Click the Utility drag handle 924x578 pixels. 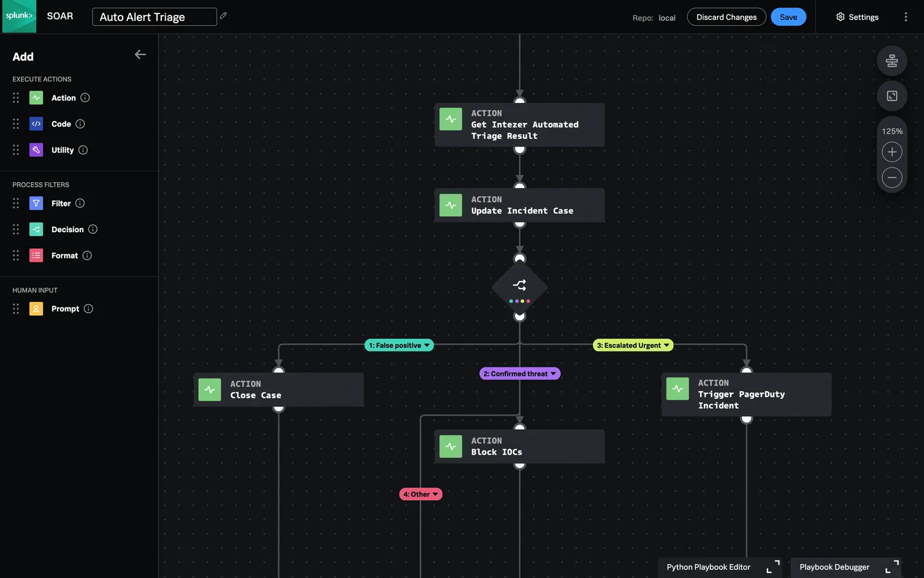click(x=16, y=150)
